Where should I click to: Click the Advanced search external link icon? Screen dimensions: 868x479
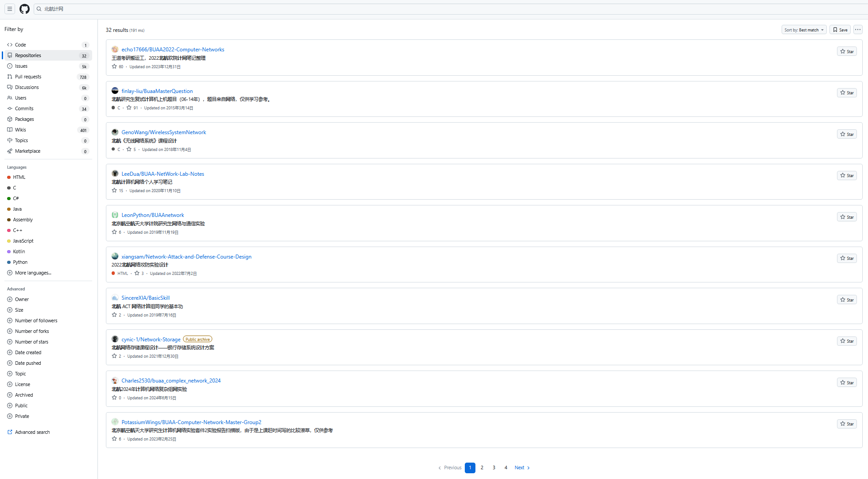pyautogui.click(x=10, y=432)
